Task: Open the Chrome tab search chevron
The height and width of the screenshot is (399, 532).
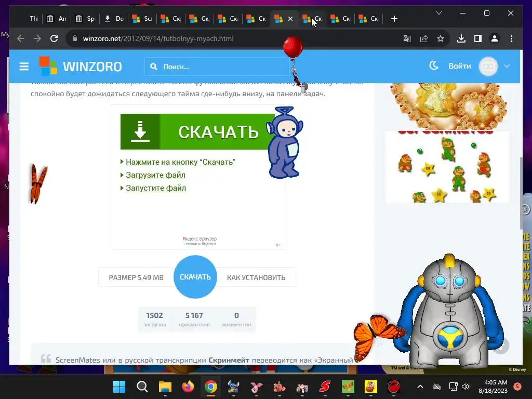Action: 438,13
